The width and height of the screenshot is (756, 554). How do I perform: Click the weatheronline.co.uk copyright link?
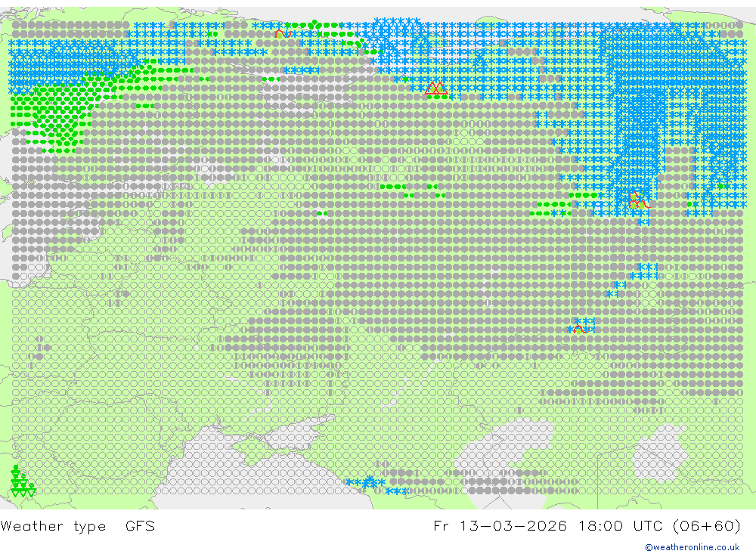pyautogui.click(x=692, y=547)
